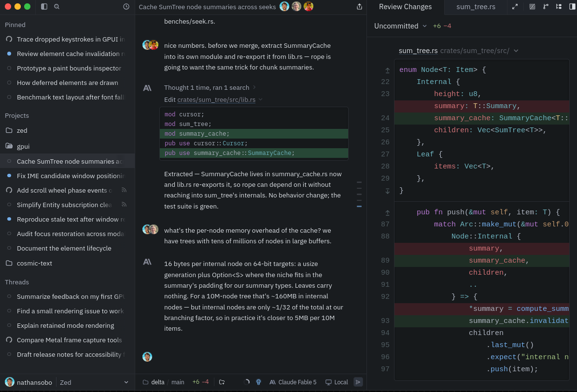Open the tree view icon in review toolbar

click(559, 7)
